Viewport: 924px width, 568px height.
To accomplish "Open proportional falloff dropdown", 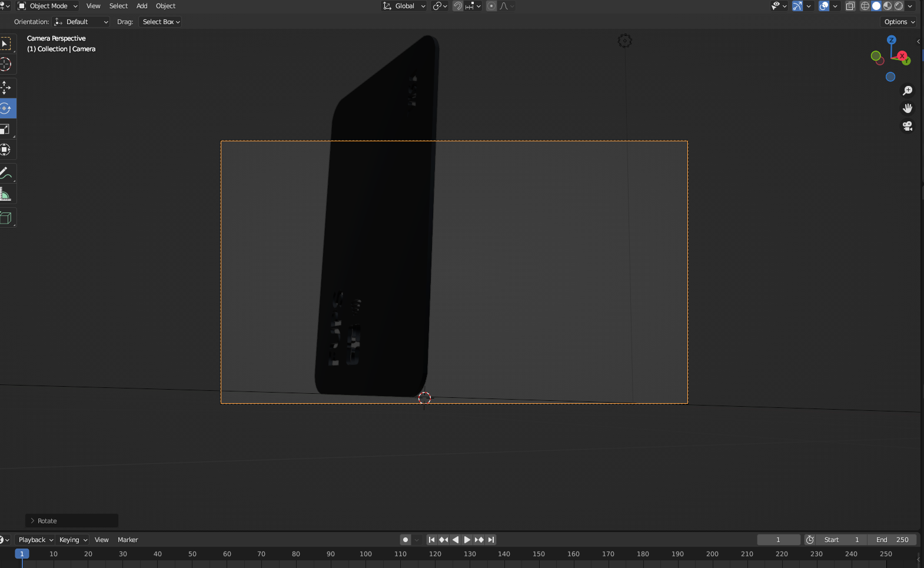I will pyautogui.click(x=507, y=6).
